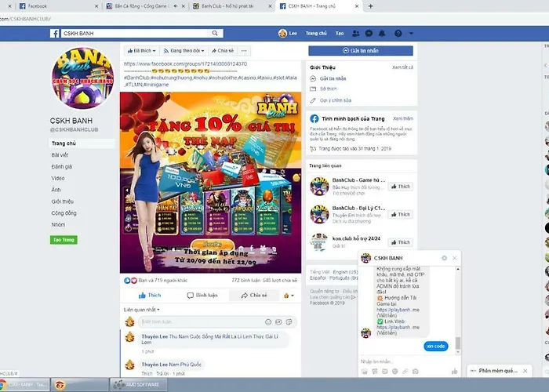
Task: Click the Garena taskbar icon
Action: (x=60, y=385)
